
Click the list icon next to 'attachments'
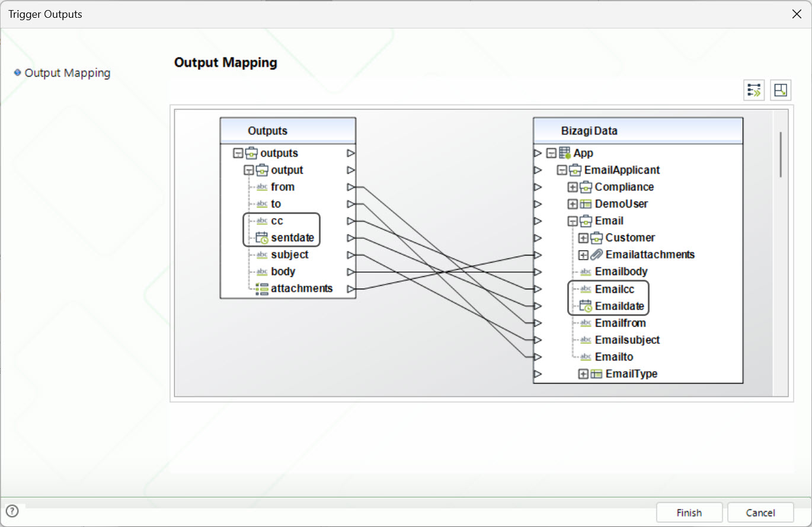click(x=262, y=289)
